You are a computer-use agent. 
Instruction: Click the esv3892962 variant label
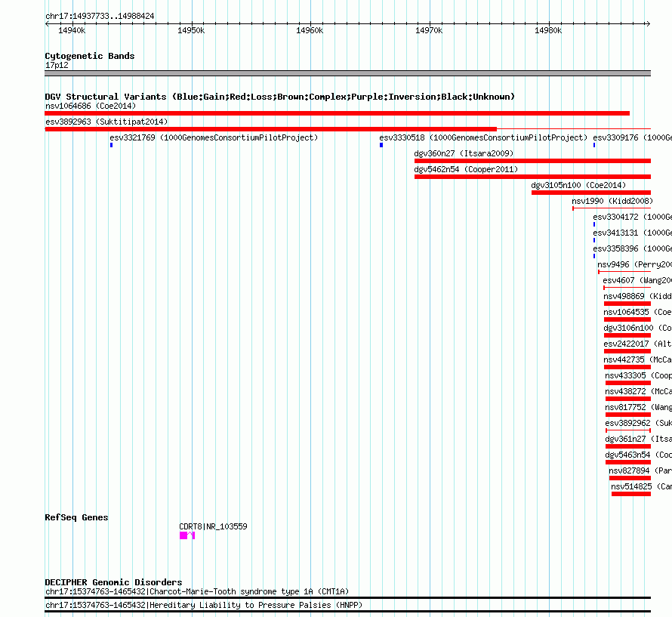(x=638, y=423)
